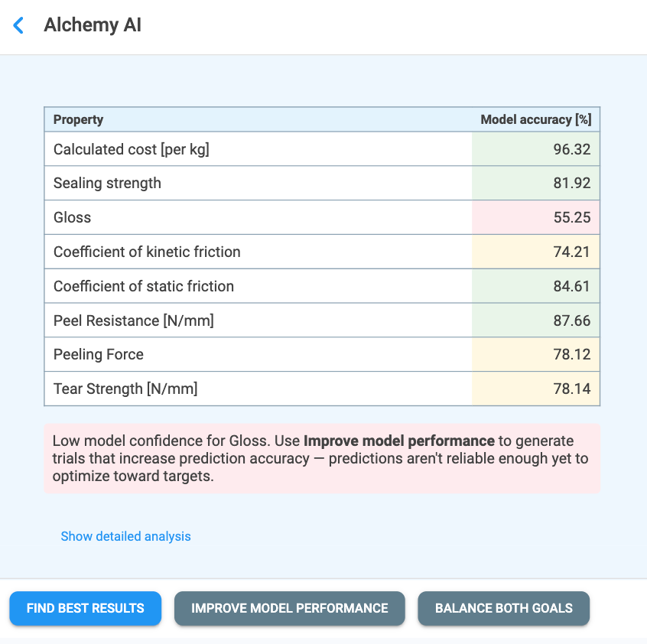Select the Coefficient of kinetic friction row

tap(322, 252)
